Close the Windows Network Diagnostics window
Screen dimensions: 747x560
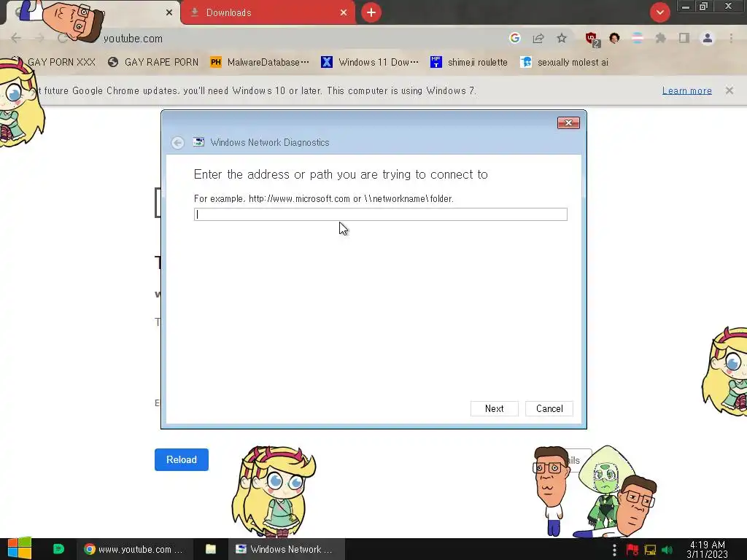[x=568, y=122]
